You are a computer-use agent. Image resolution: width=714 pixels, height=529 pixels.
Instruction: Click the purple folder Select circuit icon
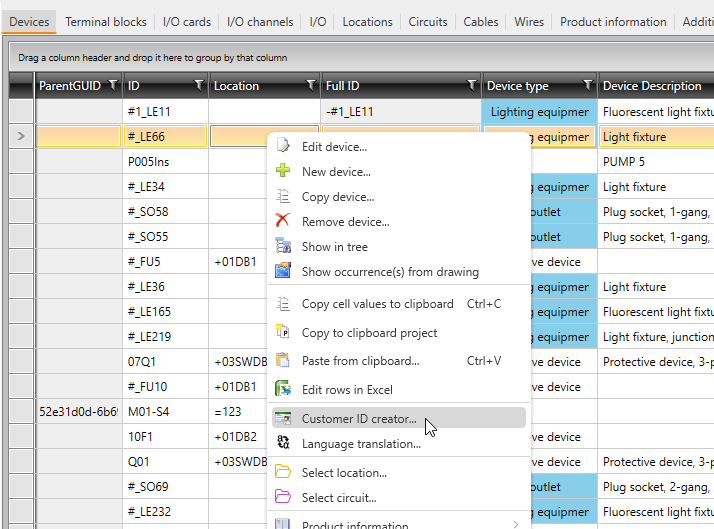click(283, 497)
